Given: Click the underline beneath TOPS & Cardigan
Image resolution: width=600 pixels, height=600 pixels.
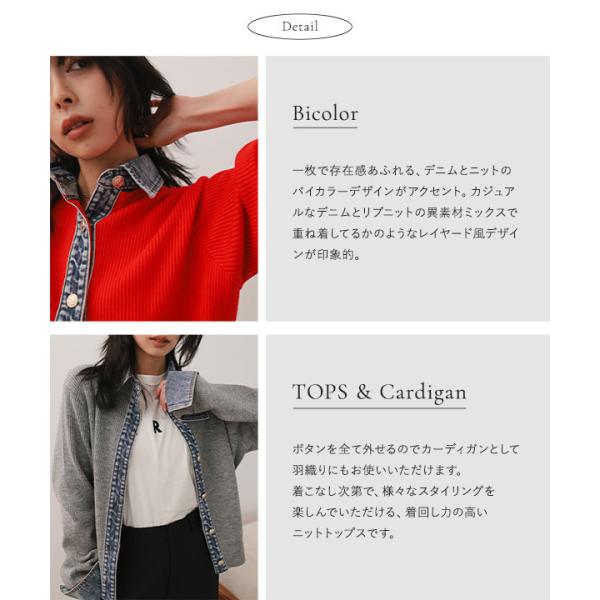Looking at the screenshot, I should coord(379,408).
